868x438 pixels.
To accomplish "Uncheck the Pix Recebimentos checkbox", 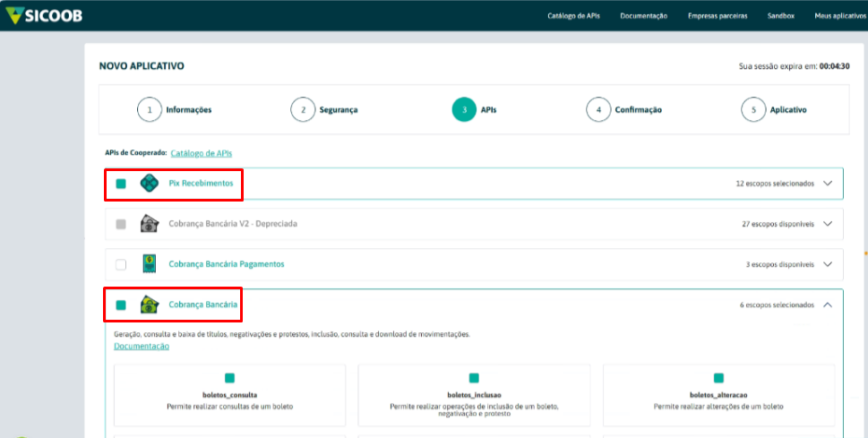I will point(121,184).
